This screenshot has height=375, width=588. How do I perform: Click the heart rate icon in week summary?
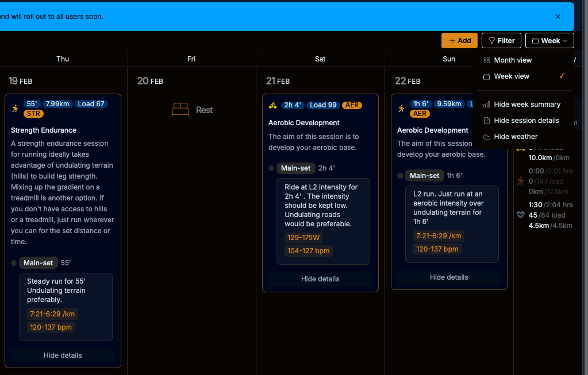point(521,215)
